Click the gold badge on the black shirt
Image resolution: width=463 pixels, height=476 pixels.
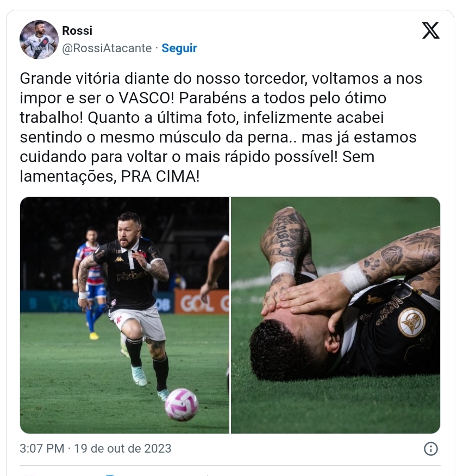(411, 323)
